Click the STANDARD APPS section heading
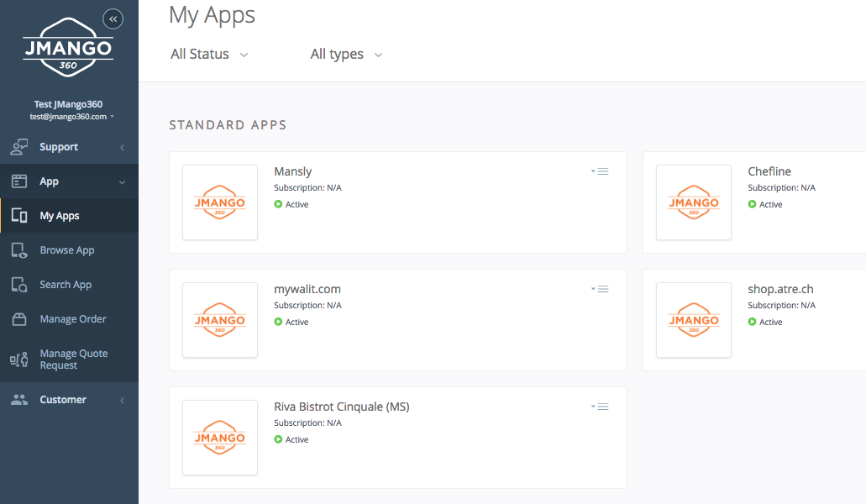The height and width of the screenshot is (504, 866). click(x=228, y=125)
